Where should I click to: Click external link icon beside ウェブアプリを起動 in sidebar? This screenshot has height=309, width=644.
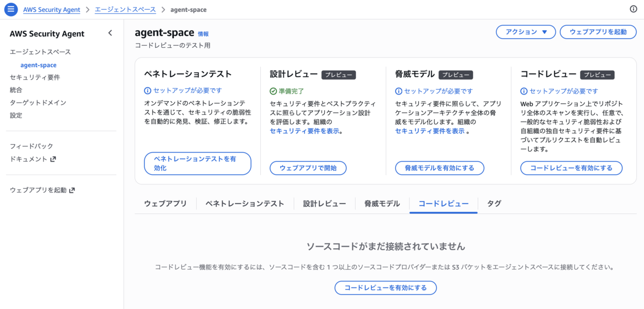coord(72,190)
